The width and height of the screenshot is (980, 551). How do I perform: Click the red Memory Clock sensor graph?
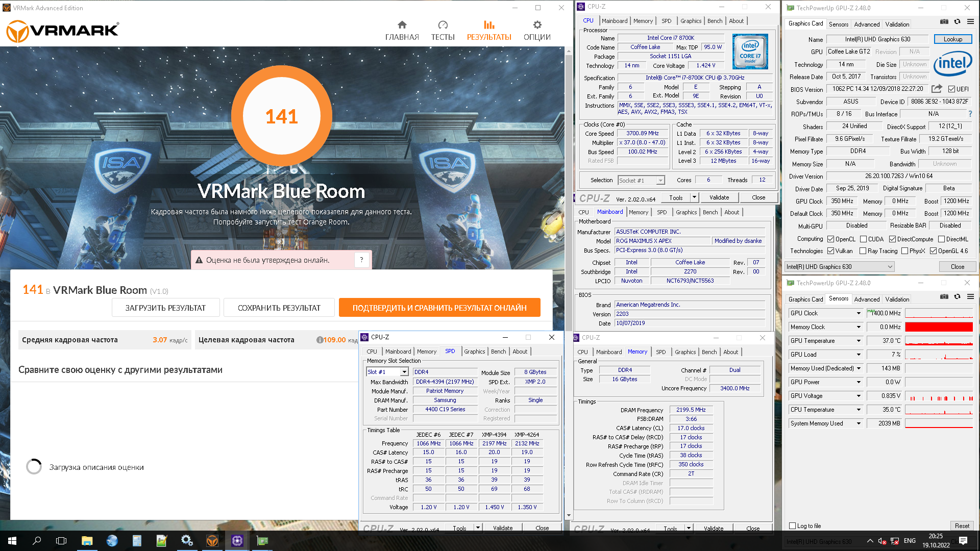click(x=939, y=327)
